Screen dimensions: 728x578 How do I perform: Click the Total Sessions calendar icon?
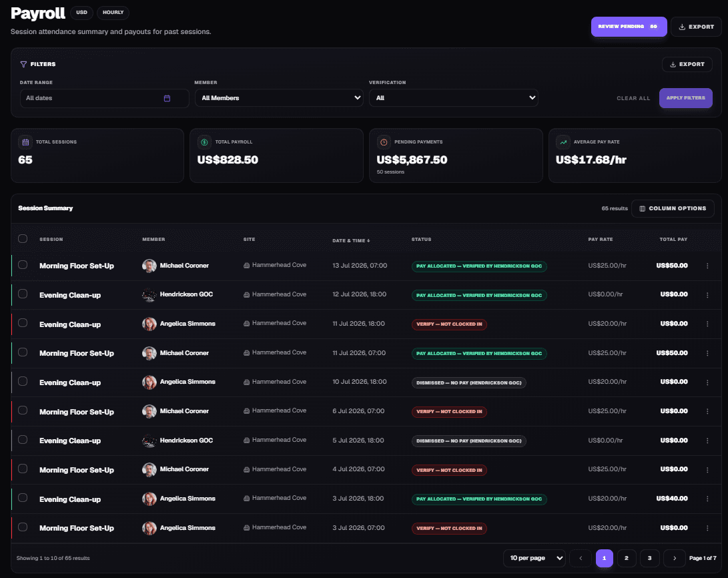25,142
